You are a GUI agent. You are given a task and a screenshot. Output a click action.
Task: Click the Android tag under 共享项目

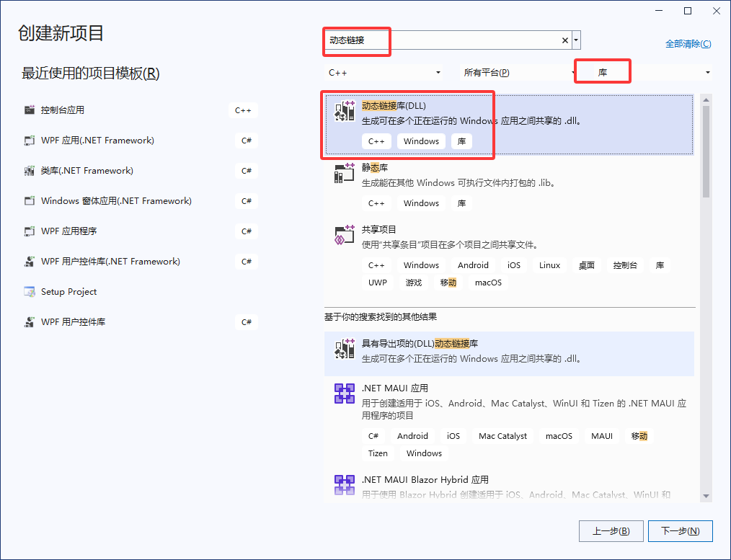pos(473,265)
